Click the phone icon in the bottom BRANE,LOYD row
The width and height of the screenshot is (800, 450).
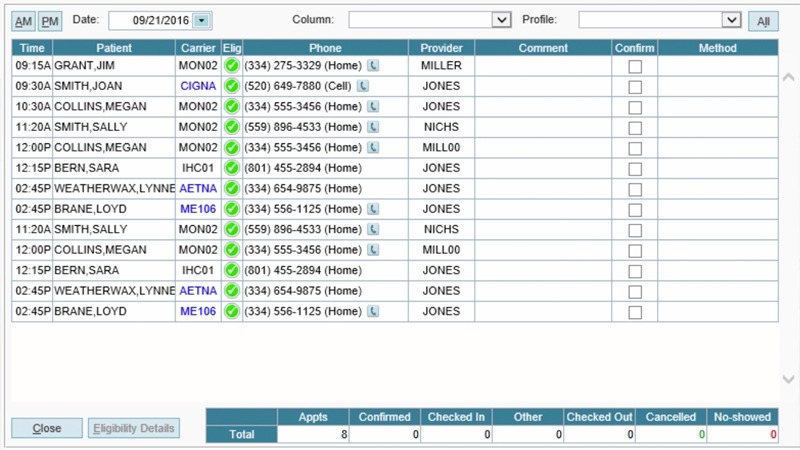click(x=373, y=312)
